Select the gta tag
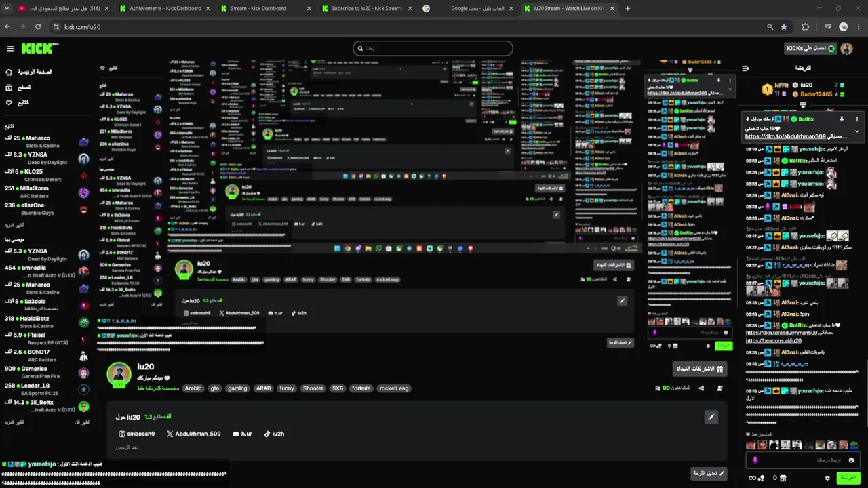This screenshot has height=488, width=868. click(215, 388)
